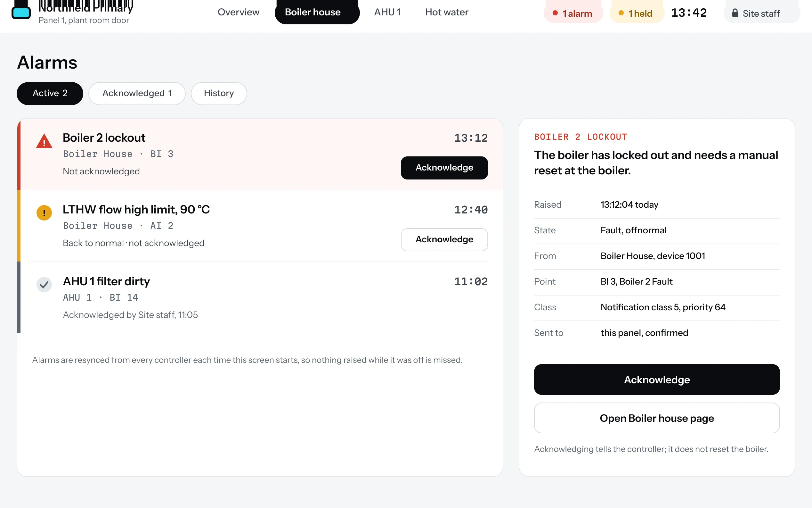This screenshot has height=508, width=812.
Task: Click the Northfield Primary panel logo
Action: (21, 10)
